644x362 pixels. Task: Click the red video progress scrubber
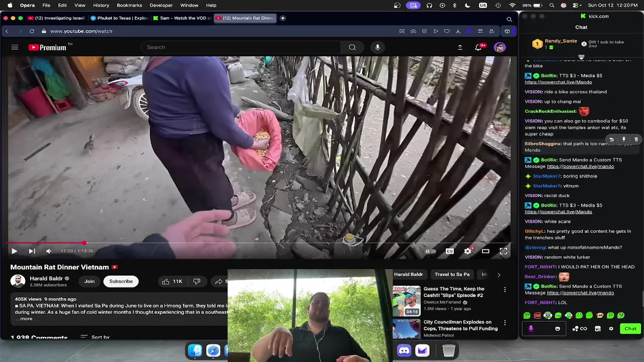pyautogui.click(x=85, y=243)
